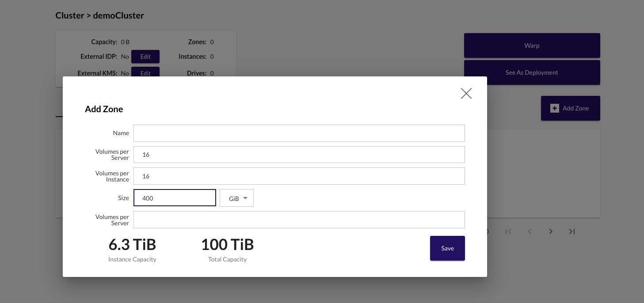Open See As Deployment
Viewport: 644px width, 303px height.
tap(532, 72)
